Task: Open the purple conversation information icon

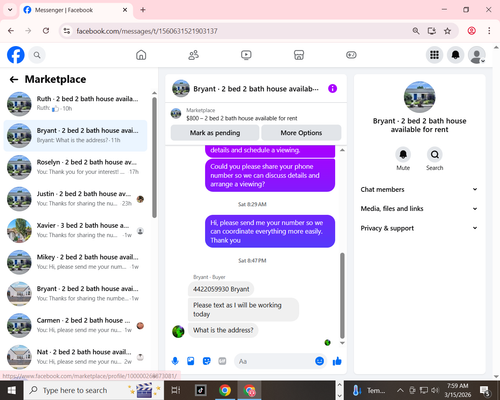Action: tap(332, 89)
